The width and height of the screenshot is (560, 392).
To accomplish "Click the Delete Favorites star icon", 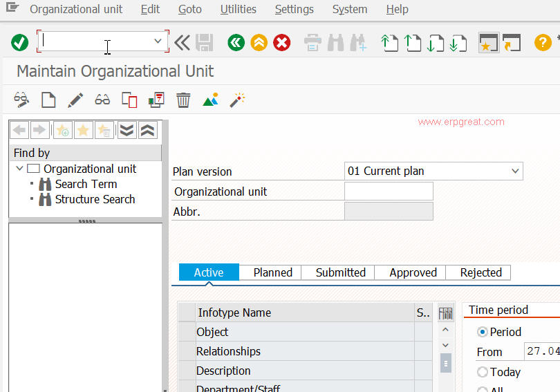I will (104, 130).
